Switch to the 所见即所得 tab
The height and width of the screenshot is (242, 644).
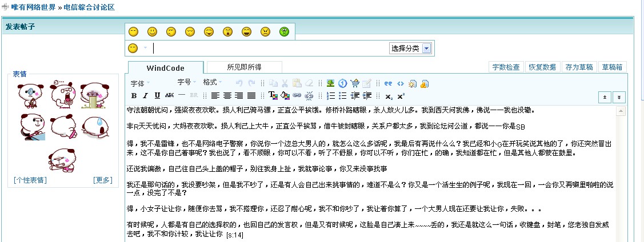pos(244,67)
